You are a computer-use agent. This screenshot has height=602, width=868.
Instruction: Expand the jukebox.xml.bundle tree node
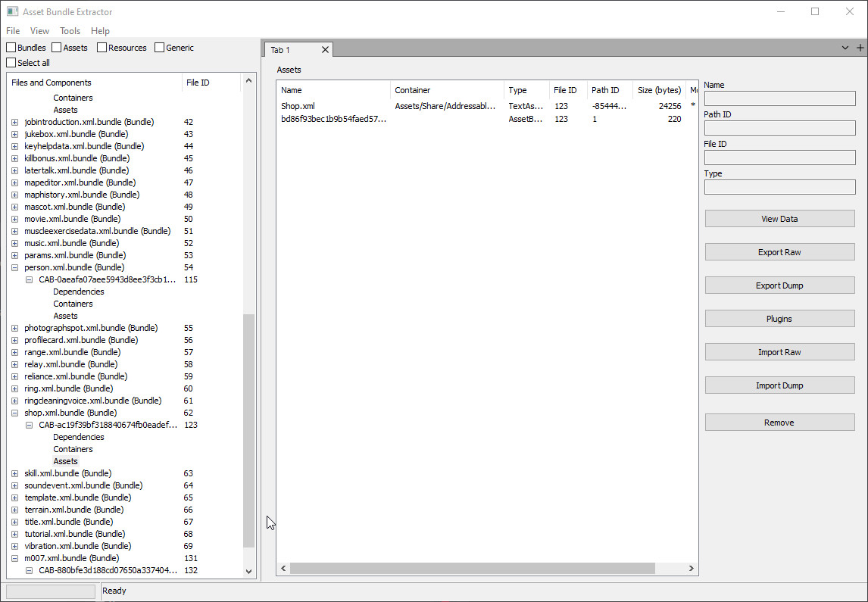pyautogui.click(x=14, y=133)
